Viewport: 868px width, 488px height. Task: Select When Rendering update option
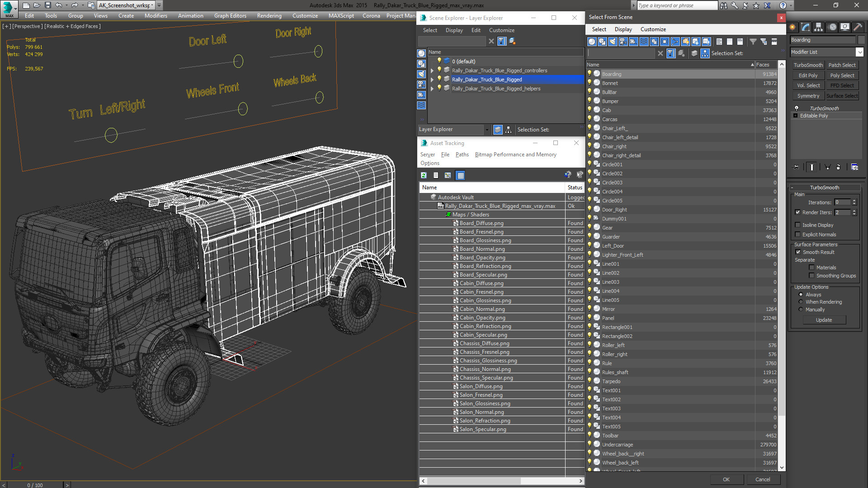pos(801,302)
